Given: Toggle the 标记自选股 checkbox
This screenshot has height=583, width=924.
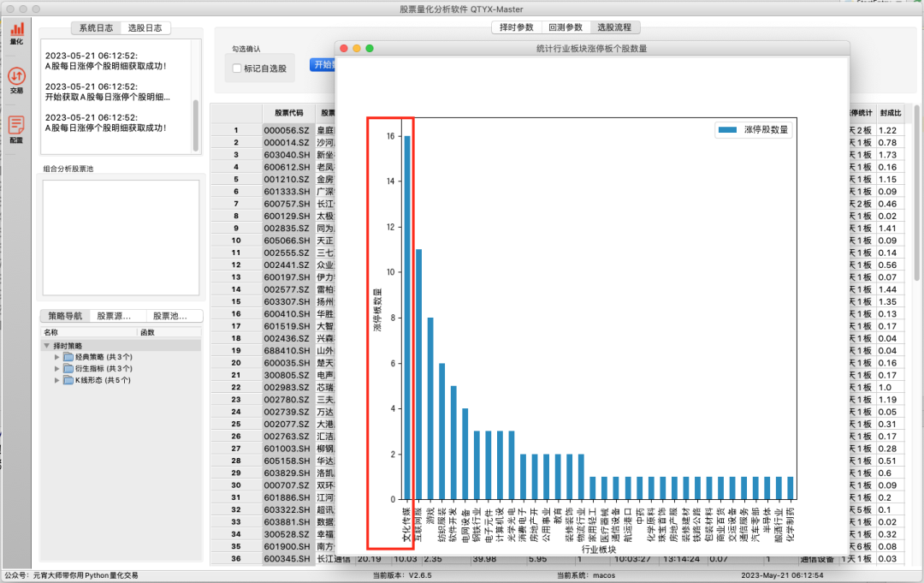Looking at the screenshot, I should tap(237, 68).
